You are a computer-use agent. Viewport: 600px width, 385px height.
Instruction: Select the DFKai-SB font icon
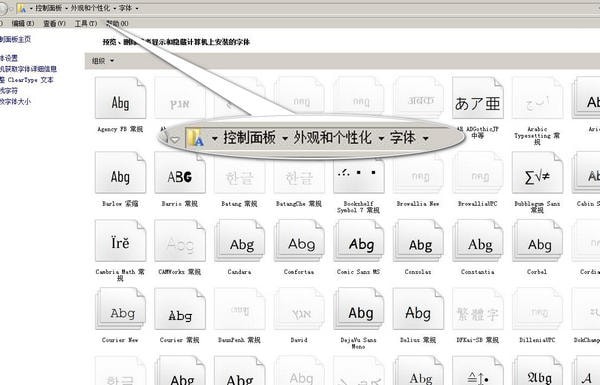coord(478,308)
